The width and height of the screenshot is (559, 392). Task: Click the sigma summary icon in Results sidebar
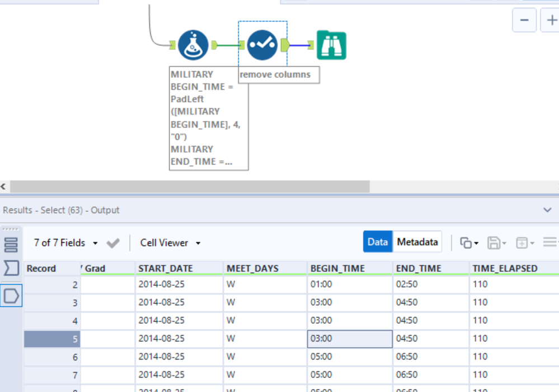click(x=11, y=268)
